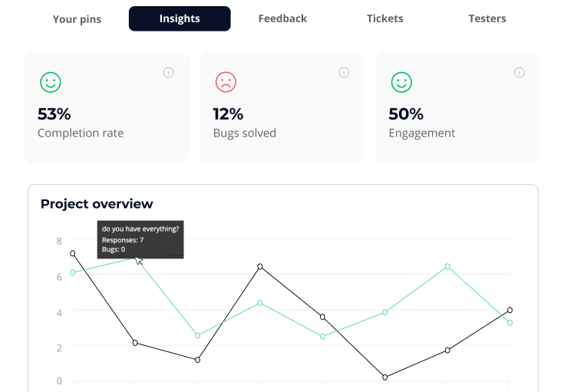564x392 pixels.
Task: Select the Insights tab
Action: click(x=180, y=18)
